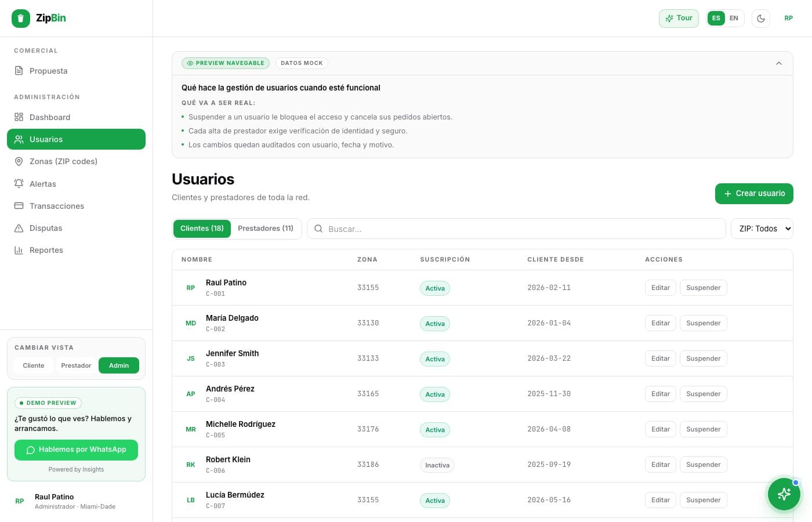Viewport: 812px width, 522px height.
Task: Suspend user Lucía Bermúdez
Action: [x=703, y=500]
